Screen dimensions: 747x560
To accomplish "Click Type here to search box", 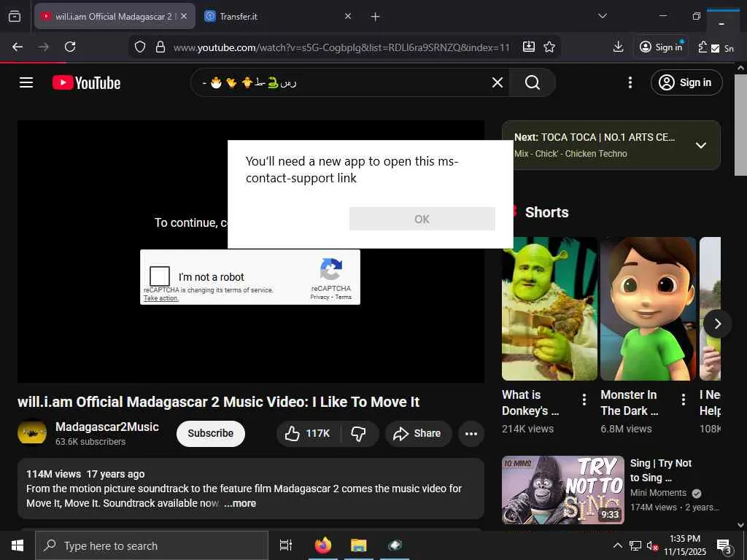I will [x=152, y=545].
